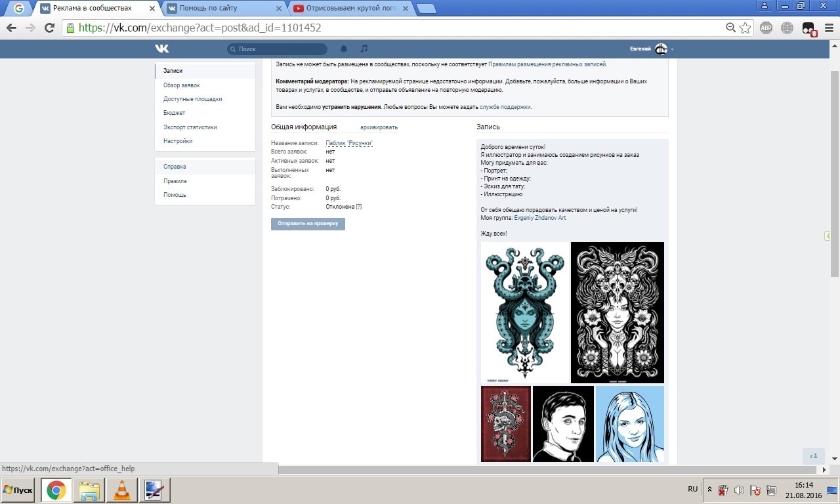Viewport: 840px width, 504px height.
Task: Click the zoom magnifier in the address bar
Action: click(x=731, y=28)
